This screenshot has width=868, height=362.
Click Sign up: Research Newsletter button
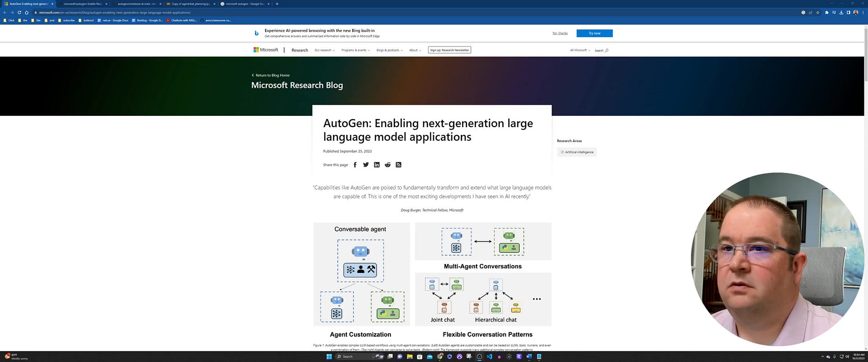point(449,50)
